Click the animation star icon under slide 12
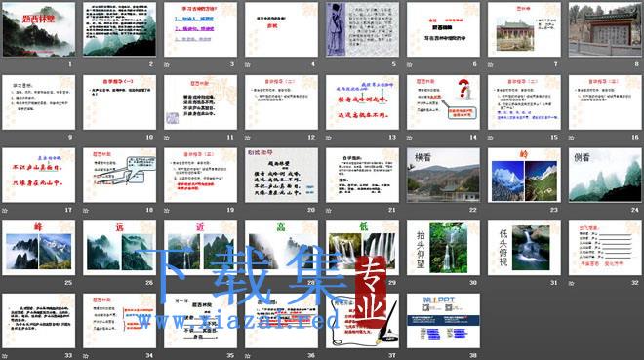The width and height of the screenshot is (644, 360). (248, 138)
